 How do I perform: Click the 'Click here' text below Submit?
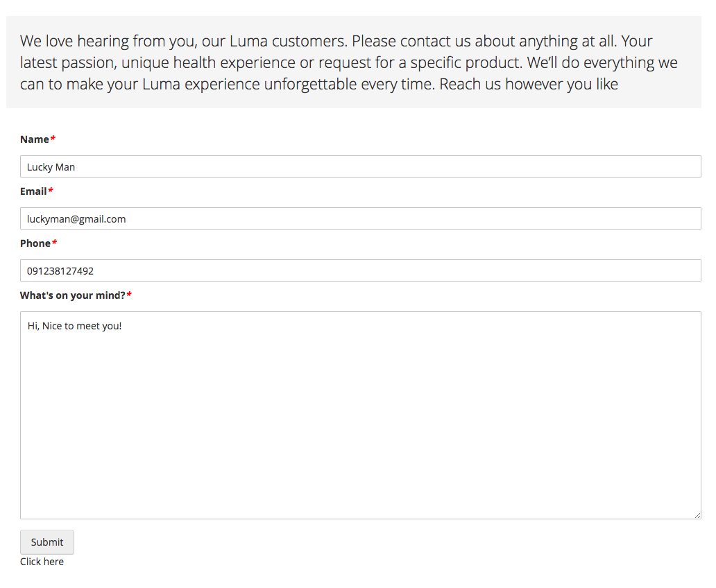pos(42,562)
